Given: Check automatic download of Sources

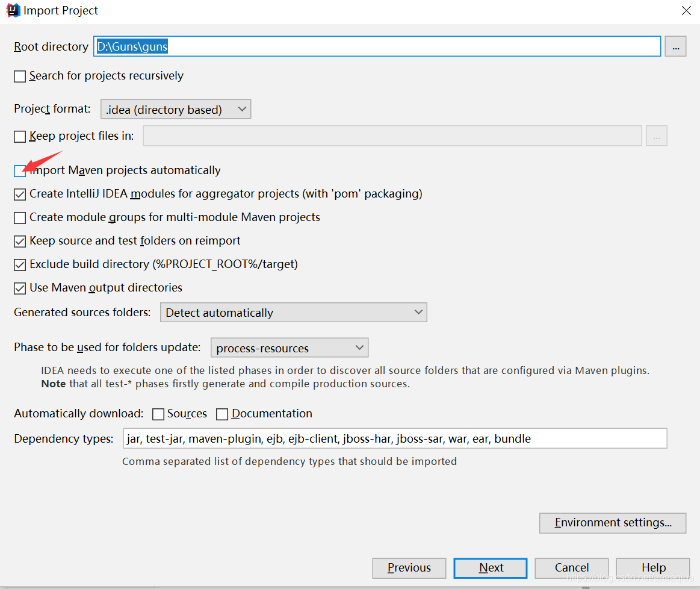Looking at the screenshot, I should click(x=158, y=414).
